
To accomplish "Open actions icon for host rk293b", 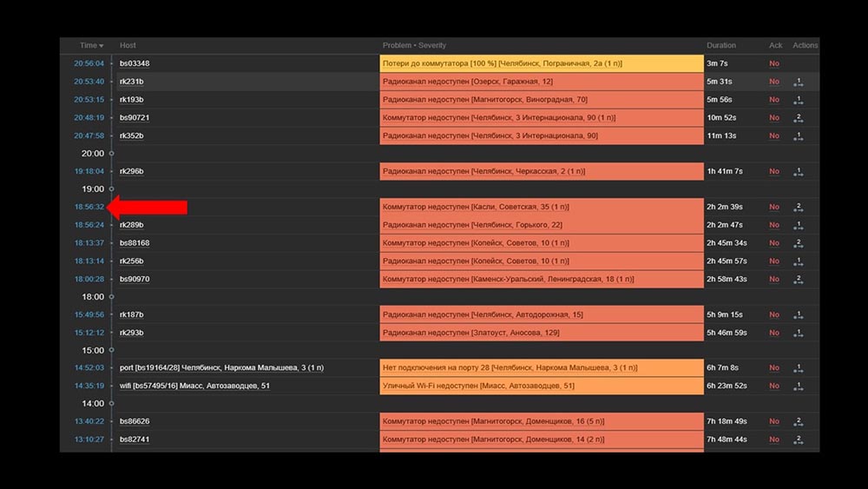I will [x=798, y=333].
